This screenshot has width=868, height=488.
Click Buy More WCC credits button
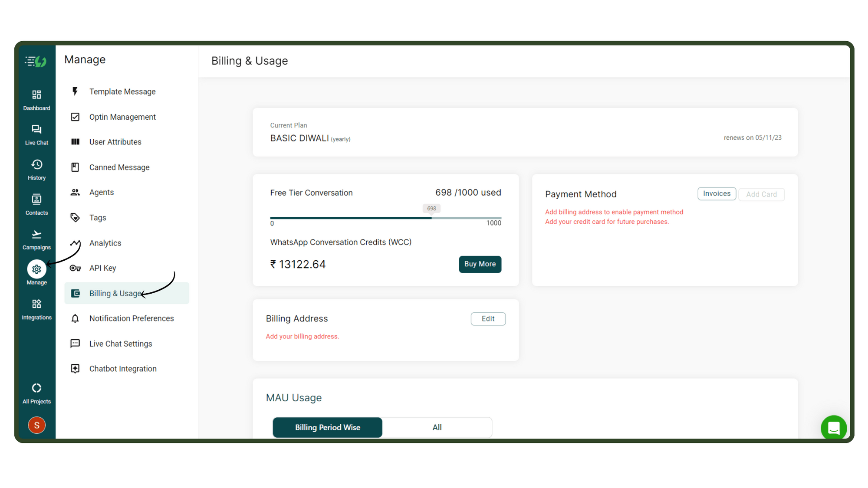click(x=479, y=264)
